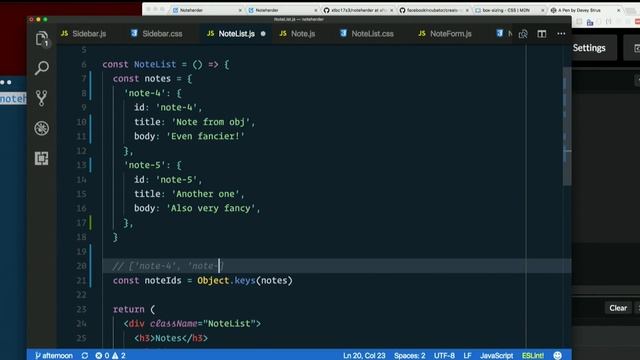The width and height of the screenshot is (640, 360).
Task: Click the Clear button in browser panel
Action: pos(618,308)
